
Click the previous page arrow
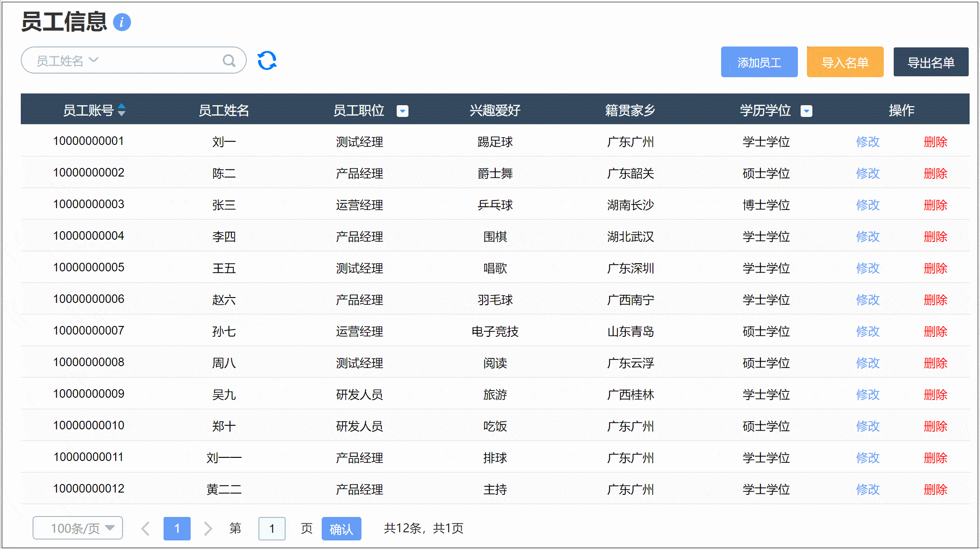(x=145, y=528)
